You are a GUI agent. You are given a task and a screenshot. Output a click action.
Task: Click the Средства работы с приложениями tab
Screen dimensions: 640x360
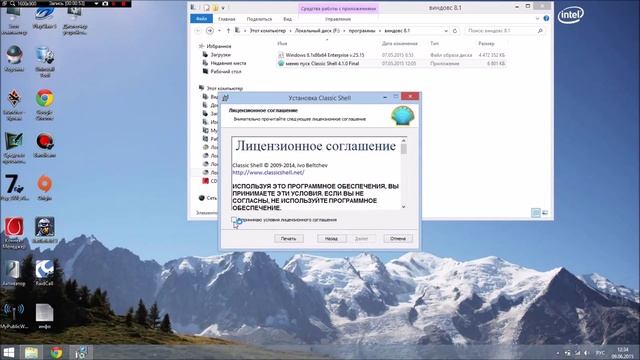tap(338, 8)
